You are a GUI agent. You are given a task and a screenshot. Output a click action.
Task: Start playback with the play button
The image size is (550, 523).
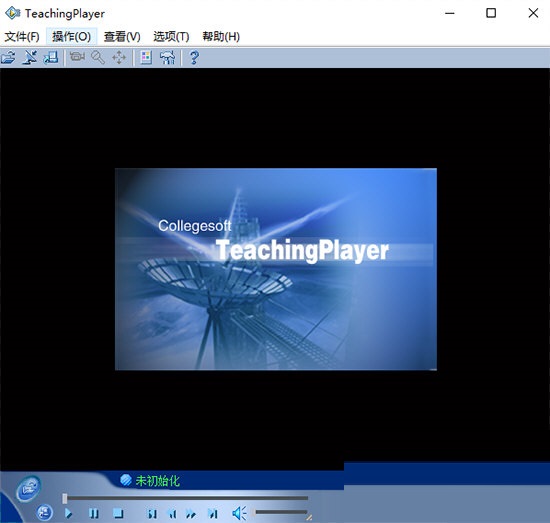point(69,514)
